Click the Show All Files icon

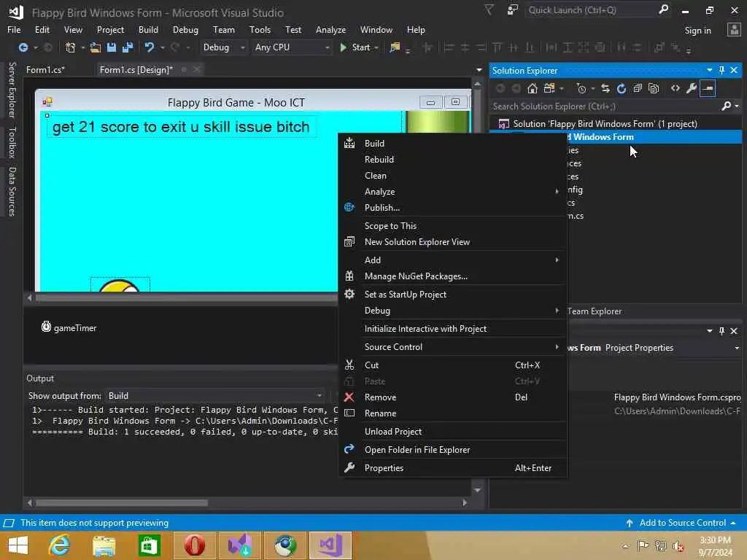(x=654, y=88)
